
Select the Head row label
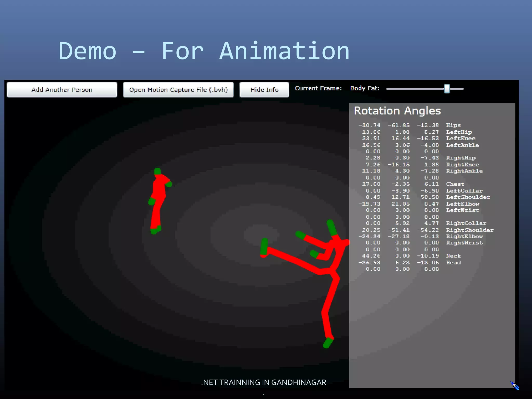coord(454,263)
